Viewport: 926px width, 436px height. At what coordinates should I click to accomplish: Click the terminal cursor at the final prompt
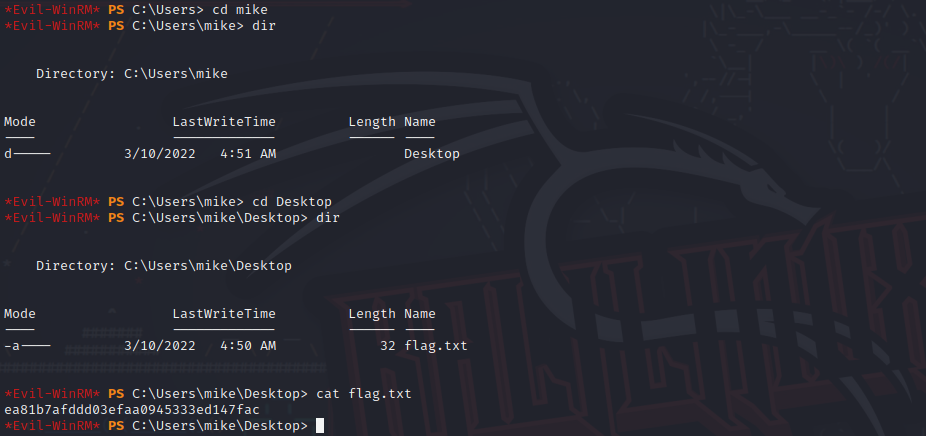[320, 426]
